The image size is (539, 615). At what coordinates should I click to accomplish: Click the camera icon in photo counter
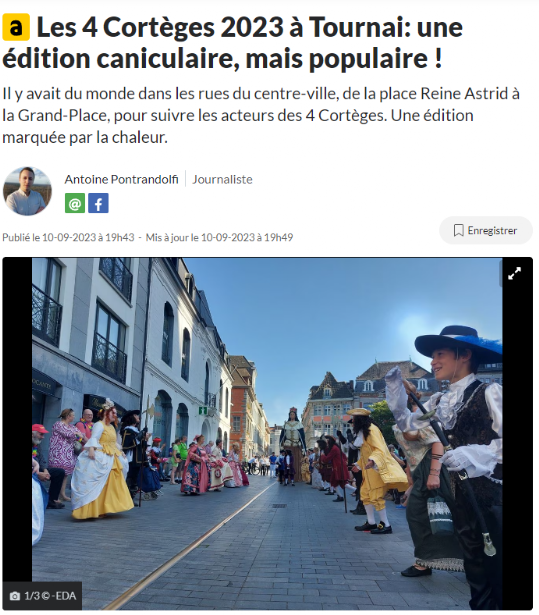point(15,596)
